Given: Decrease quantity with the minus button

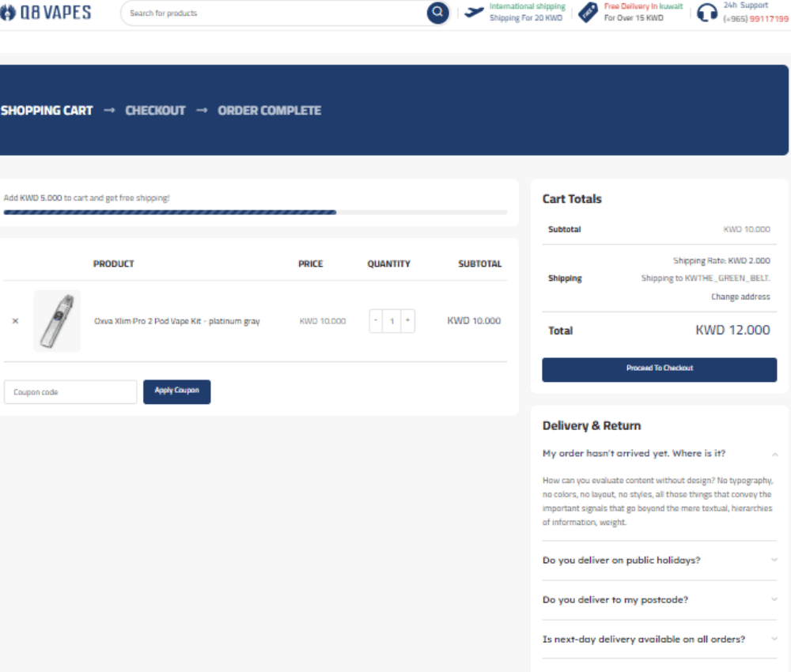Looking at the screenshot, I should 376,321.
